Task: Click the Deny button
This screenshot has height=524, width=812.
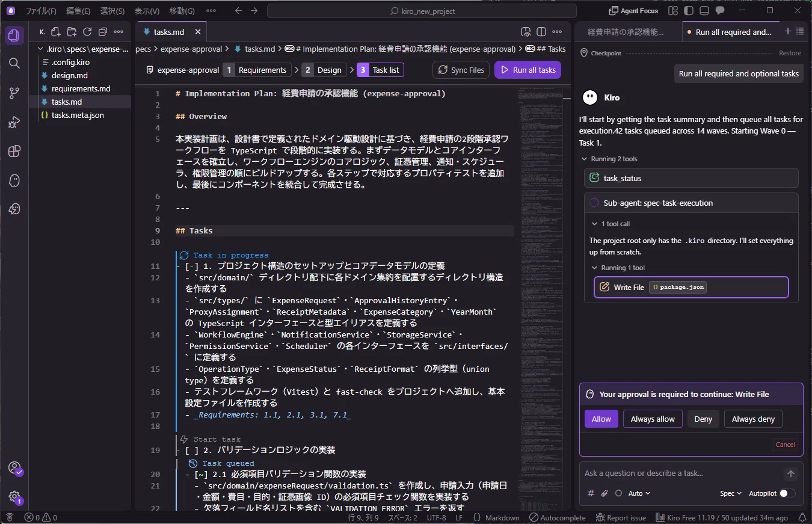Action: (x=703, y=419)
